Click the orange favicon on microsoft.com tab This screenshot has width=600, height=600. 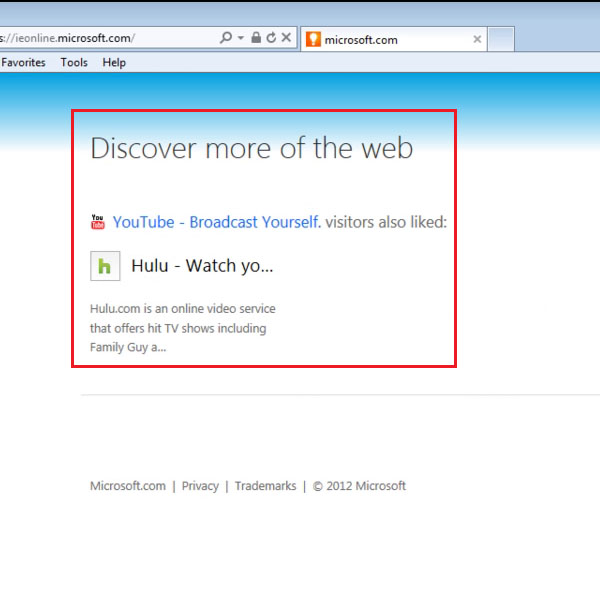313,39
